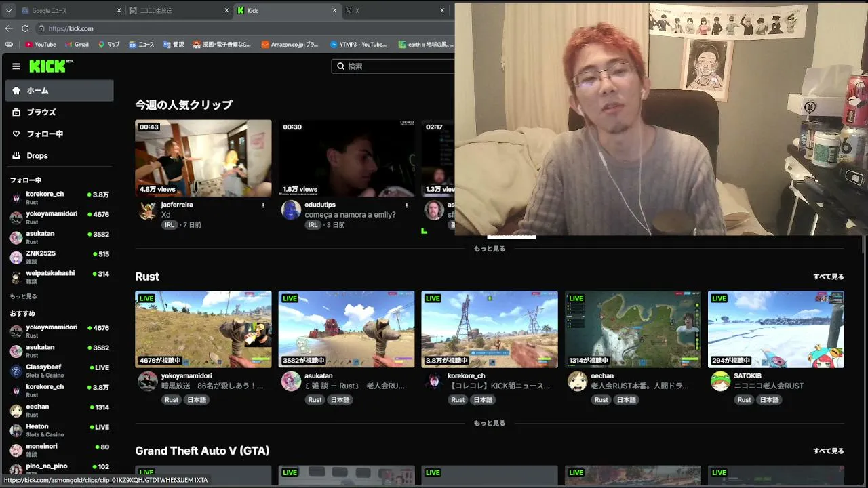Close the Google ニュース tab

point(119,11)
